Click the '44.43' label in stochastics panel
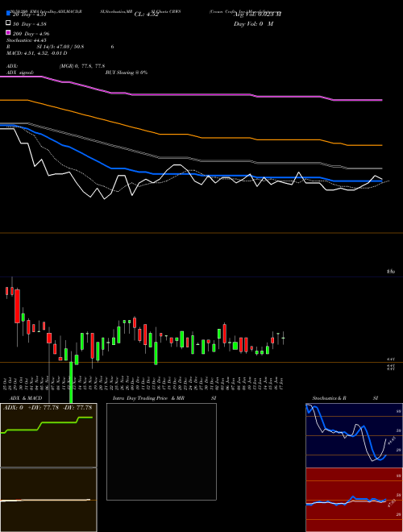403x532 pixels. coord(390,442)
